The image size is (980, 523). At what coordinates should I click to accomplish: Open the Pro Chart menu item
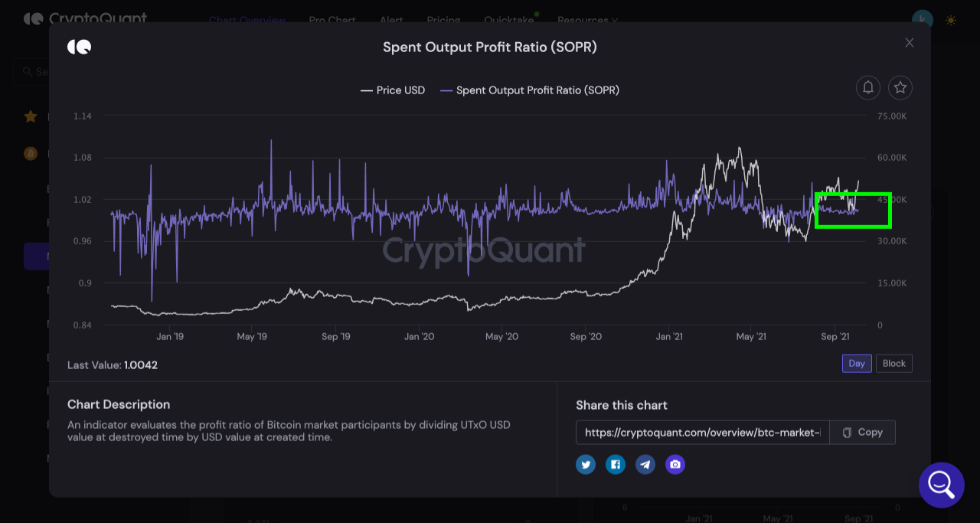(x=332, y=21)
